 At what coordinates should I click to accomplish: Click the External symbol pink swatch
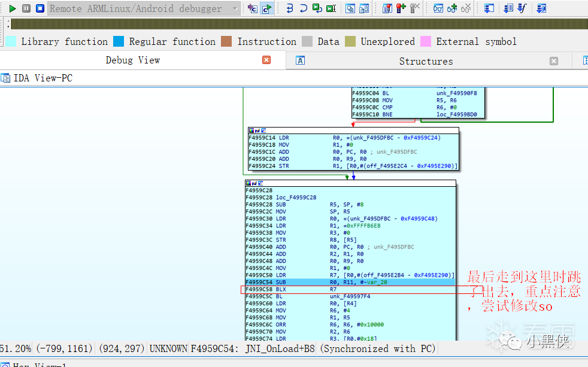[426, 41]
